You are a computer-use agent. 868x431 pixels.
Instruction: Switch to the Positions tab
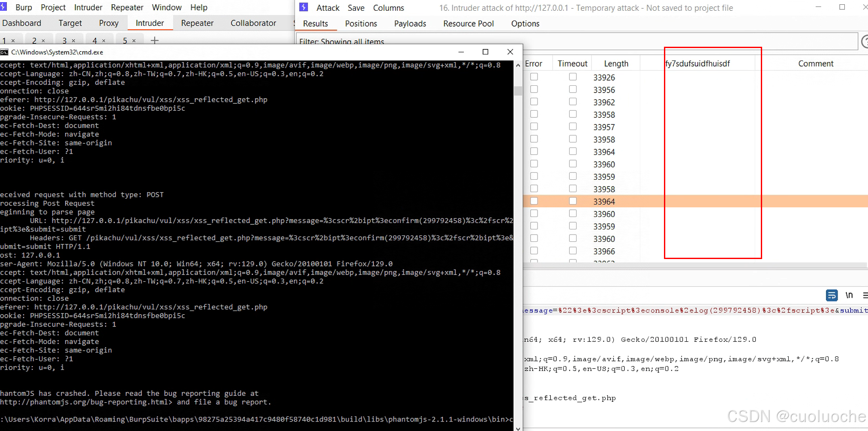[361, 24]
